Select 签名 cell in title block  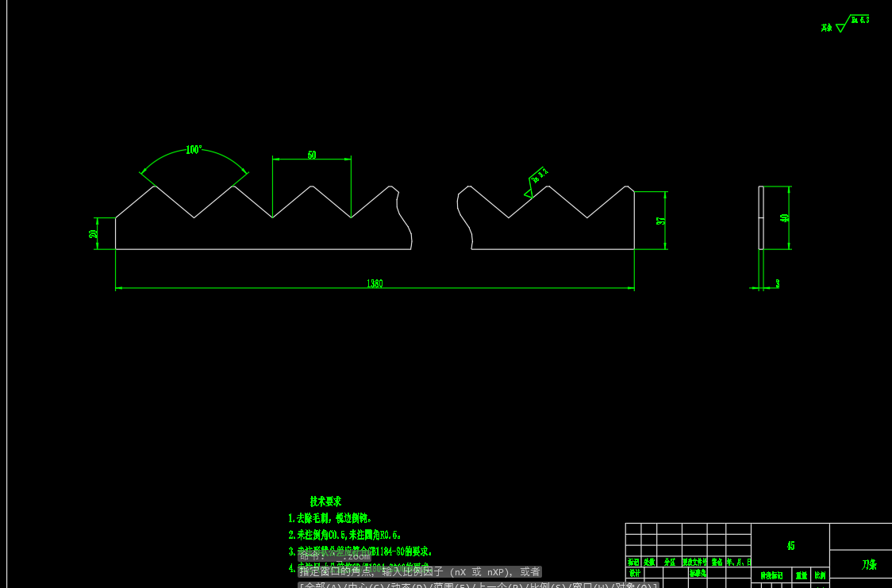pos(717,562)
